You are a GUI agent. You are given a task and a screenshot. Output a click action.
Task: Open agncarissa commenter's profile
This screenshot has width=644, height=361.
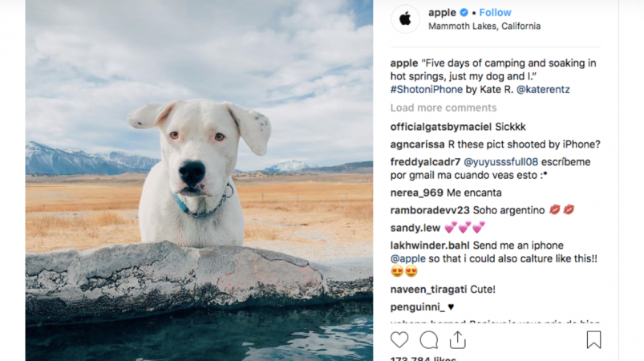417,144
